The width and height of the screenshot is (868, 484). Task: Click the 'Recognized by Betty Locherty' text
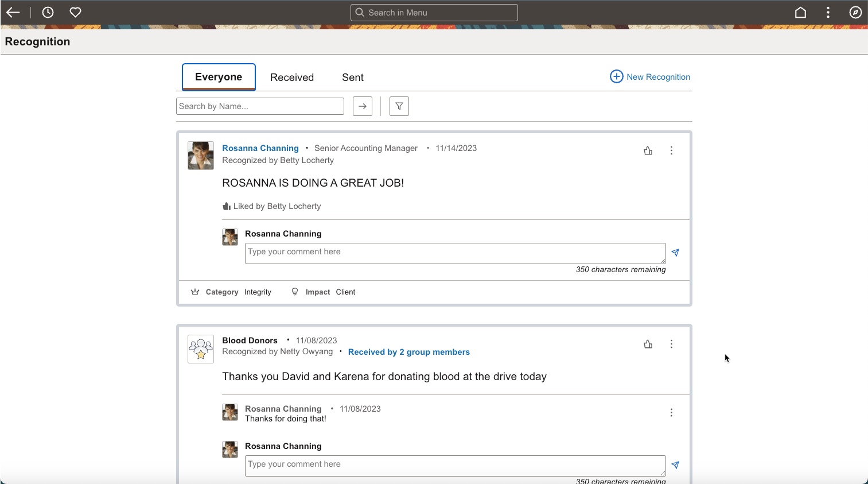278,160
